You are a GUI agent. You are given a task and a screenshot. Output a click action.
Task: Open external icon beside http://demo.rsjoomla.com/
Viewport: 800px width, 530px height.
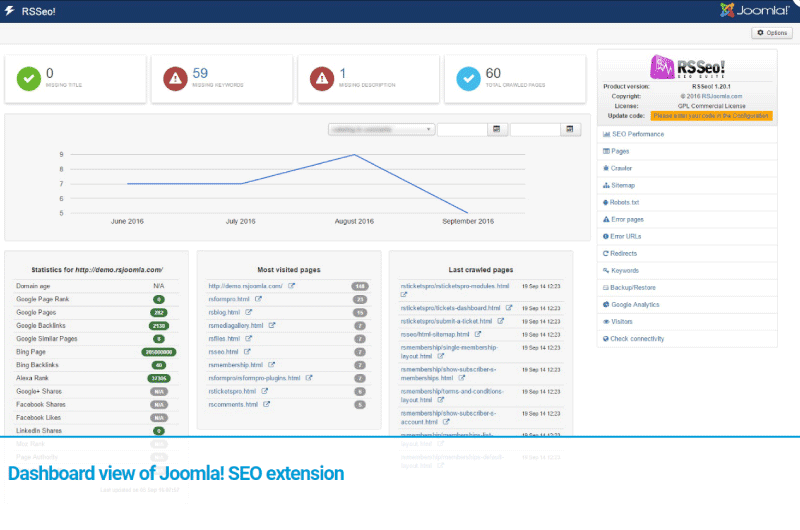(x=291, y=286)
